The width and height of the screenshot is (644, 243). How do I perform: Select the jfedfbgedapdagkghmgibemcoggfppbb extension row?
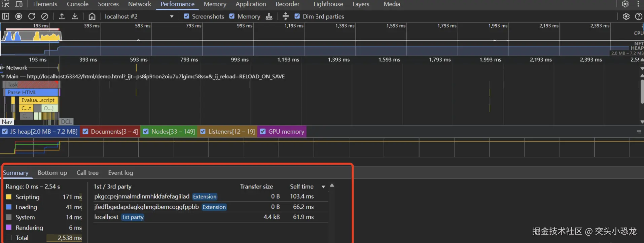[210, 207]
